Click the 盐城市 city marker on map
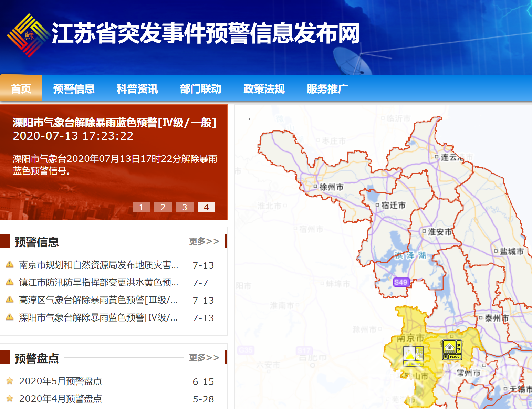 (x=496, y=251)
